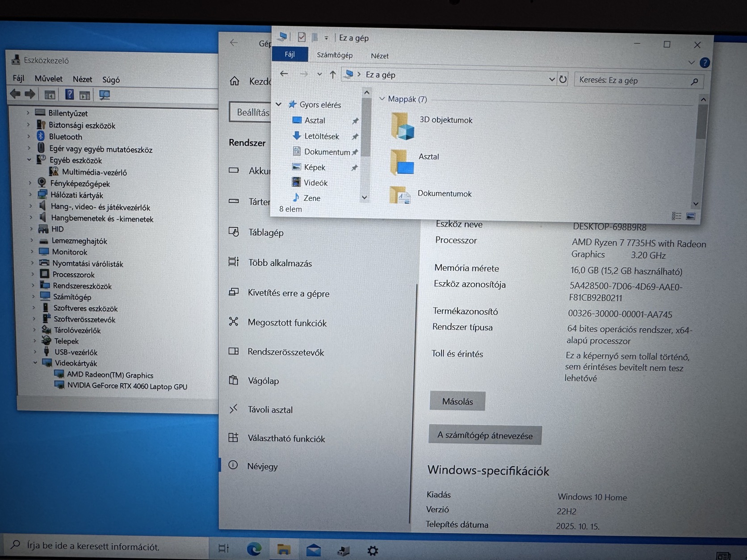Expand the Monitorok category
Viewport: 747px width, 560px height.
(x=32, y=251)
